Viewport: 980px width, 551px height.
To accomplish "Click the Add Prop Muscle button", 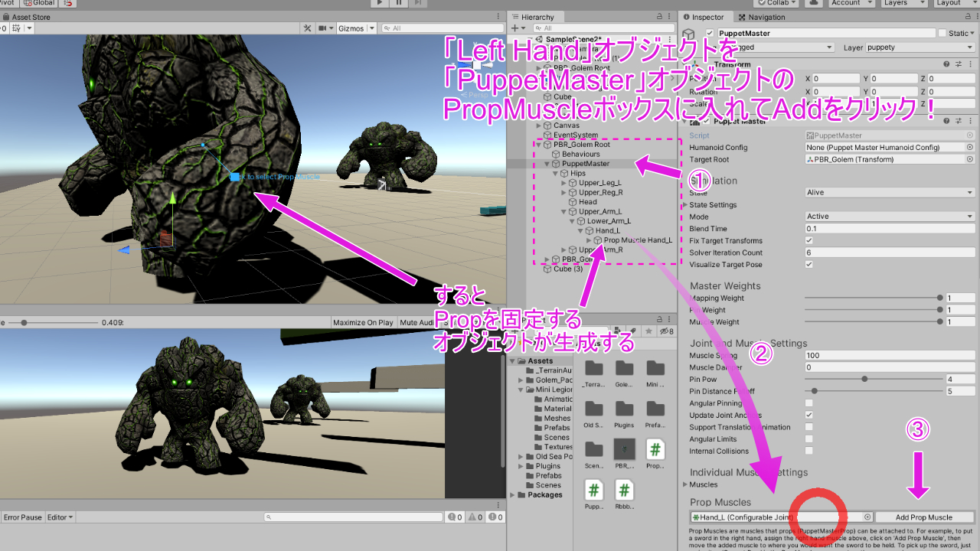I will click(924, 517).
